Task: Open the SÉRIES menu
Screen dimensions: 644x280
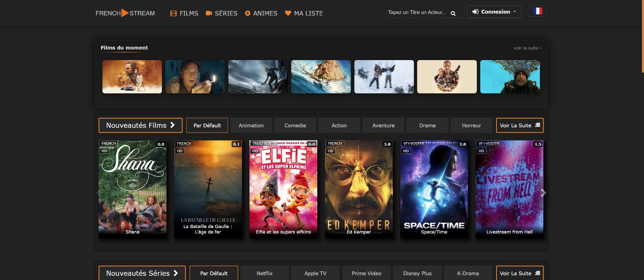Action: pos(222,13)
